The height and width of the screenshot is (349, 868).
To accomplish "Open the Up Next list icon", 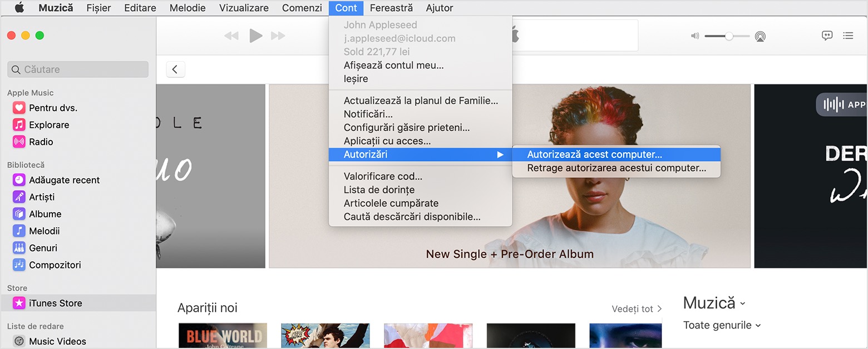I will point(848,36).
